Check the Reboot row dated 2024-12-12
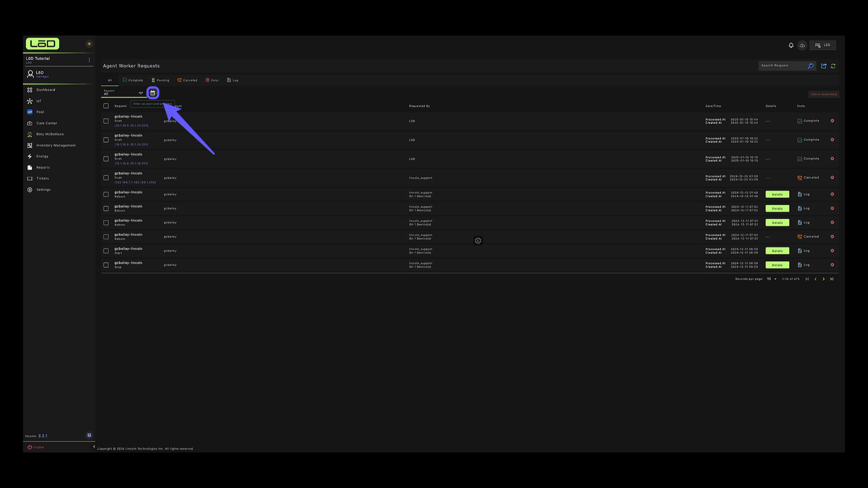This screenshot has height=488, width=868. 106,194
